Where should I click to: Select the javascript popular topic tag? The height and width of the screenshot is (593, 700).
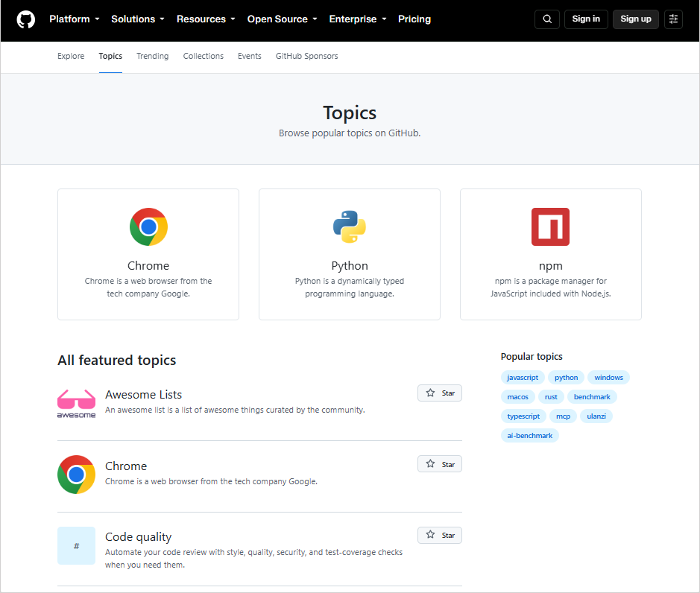coord(523,378)
